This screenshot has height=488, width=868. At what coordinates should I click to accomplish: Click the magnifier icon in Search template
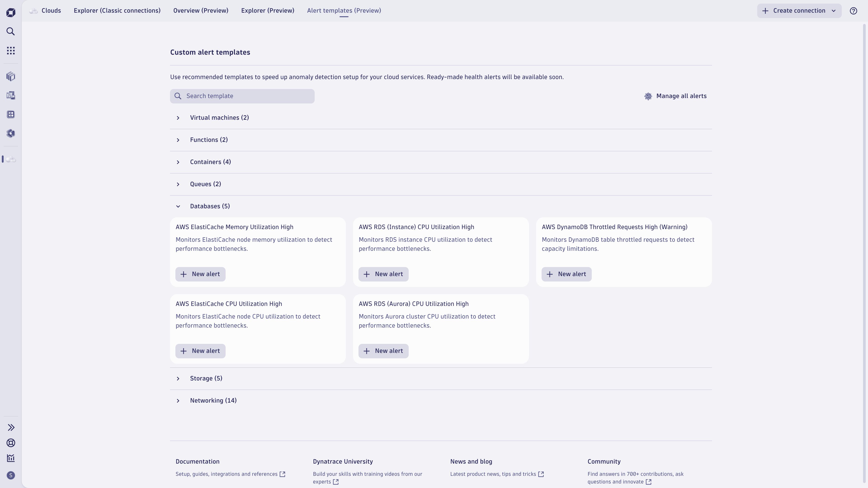pyautogui.click(x=178, y=96)
